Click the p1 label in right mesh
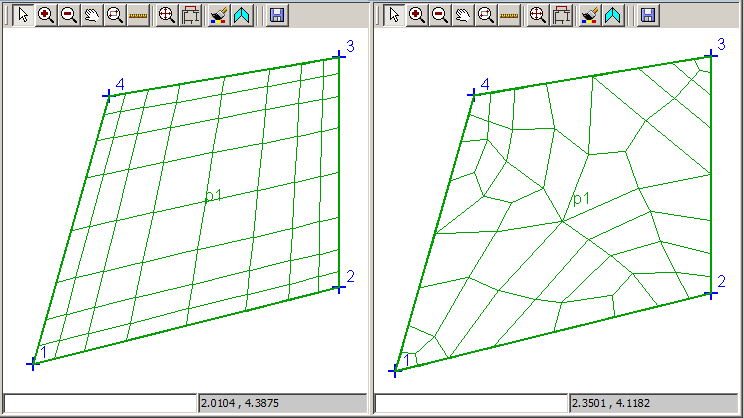The width and height of the screenshot is (744, 418). click(581, 199)
